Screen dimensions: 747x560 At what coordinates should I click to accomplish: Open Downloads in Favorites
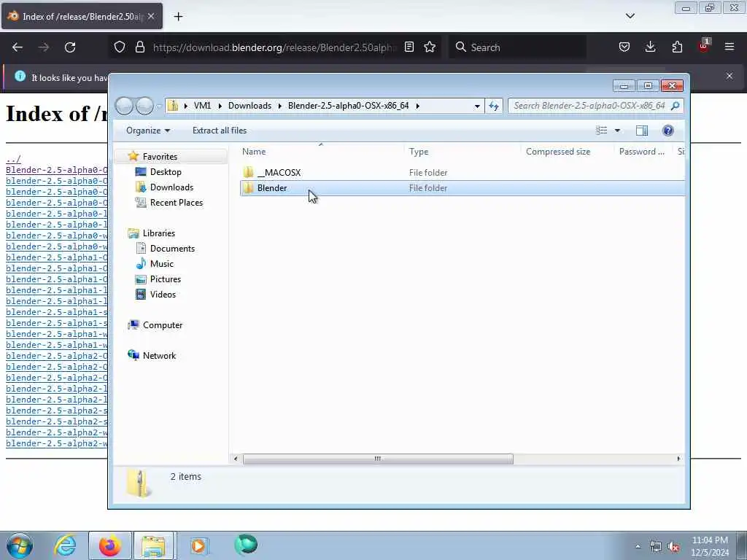pyautogui.click(x=171, y=187)
